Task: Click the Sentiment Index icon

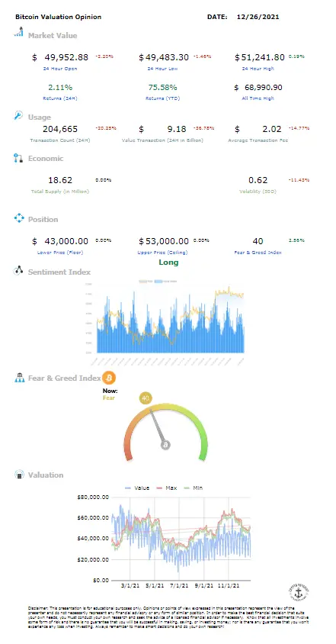Action: (18, 271)
